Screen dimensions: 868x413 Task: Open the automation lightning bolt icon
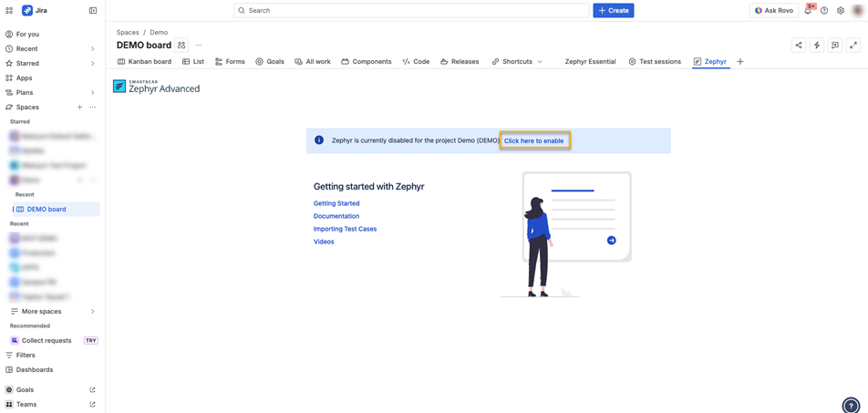[817, 46]
